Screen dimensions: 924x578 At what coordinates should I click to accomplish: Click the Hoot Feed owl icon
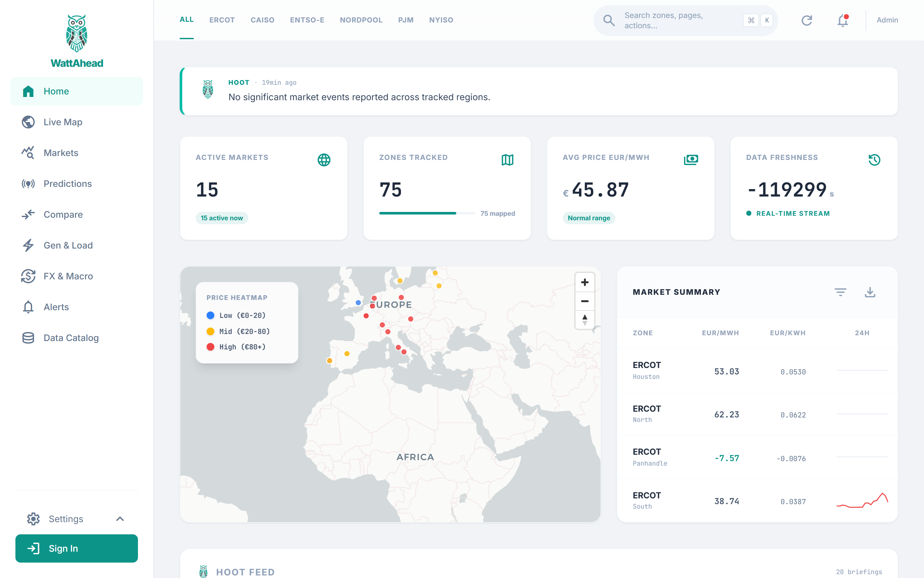click(x=203, y=572)
